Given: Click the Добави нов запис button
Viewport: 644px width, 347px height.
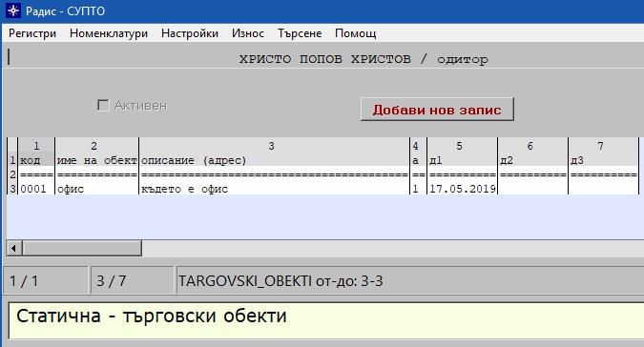Looking at the screenshot, I should tap(437, 110).
